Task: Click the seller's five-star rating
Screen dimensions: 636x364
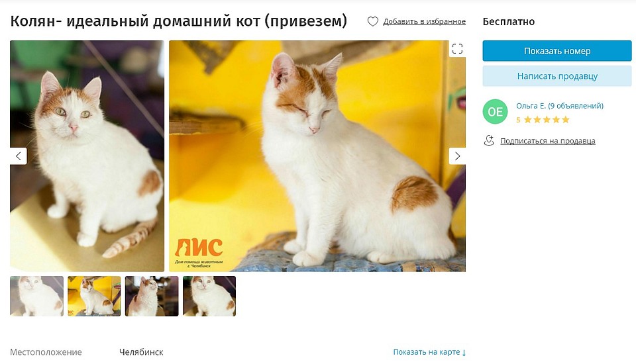Action: pos(543,120)
